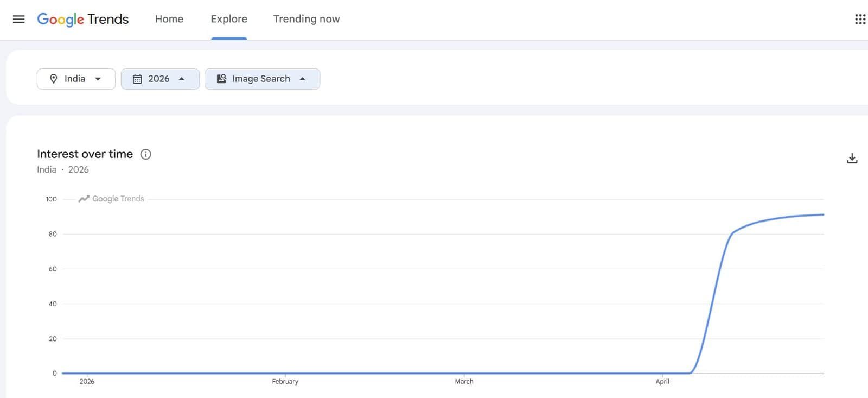Viewport: 868px width, 398px height.
Task: Click the 40 value on the y-axis
Action: [x=53, y=304]
